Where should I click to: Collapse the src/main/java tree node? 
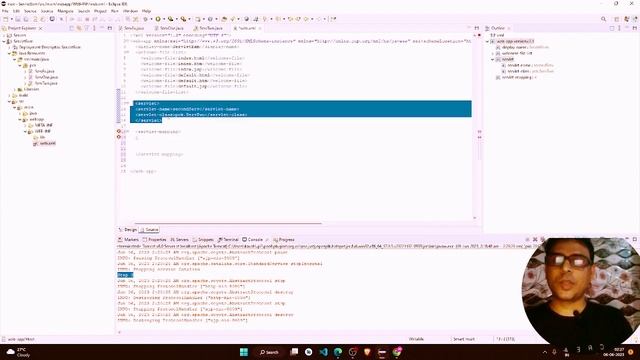point(15,60)
